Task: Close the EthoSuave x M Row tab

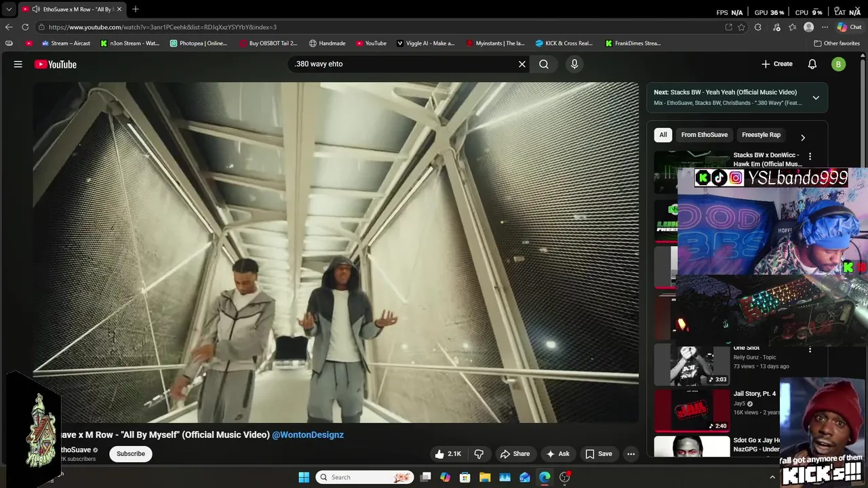Action: coord(119,9)
